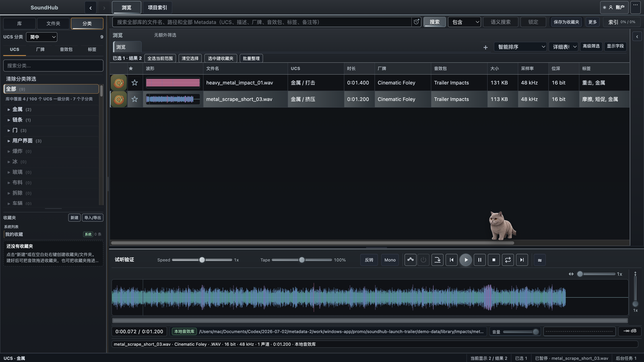Toggle Mono playback
This screenshot has height=362, width=644.
point(390,260)
